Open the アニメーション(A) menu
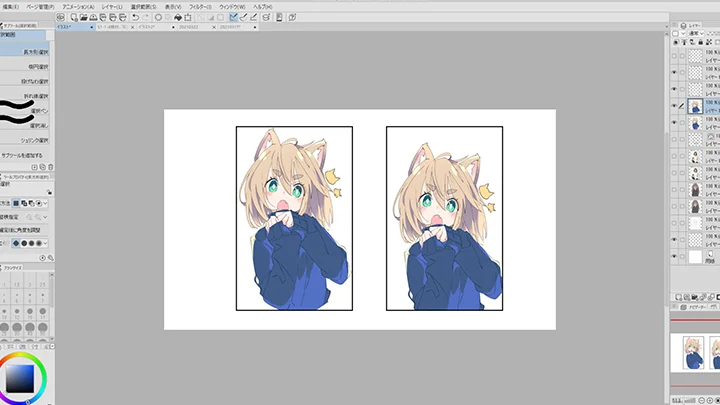The width and height of the screenshot is (720, 405). coord(78,7)
